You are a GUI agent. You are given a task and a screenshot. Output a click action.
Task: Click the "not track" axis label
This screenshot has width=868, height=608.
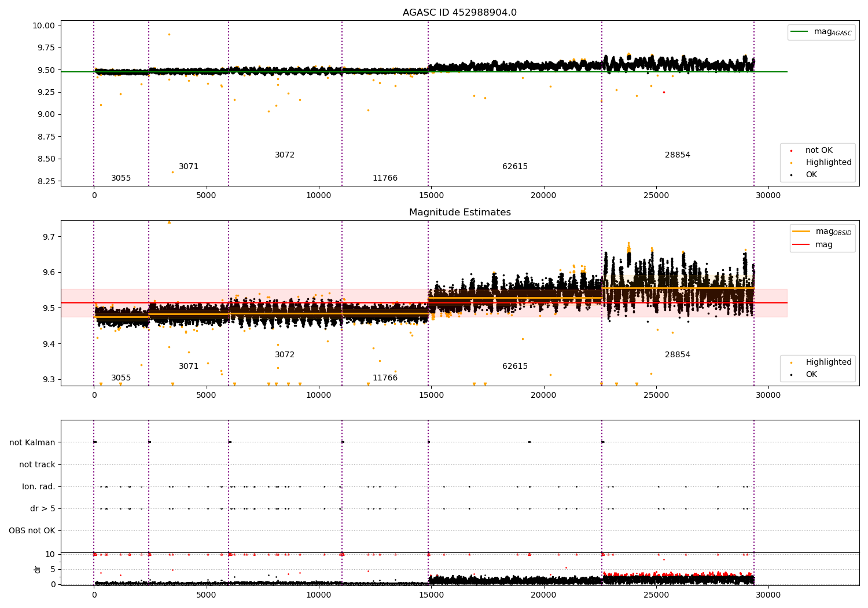(37, 464)
